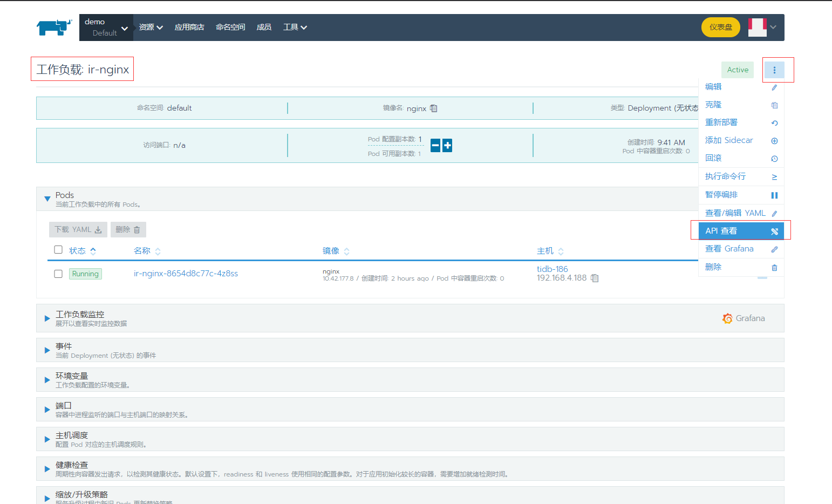
Task: Click the history icon beside 回滚
Action: pos(774,159)
